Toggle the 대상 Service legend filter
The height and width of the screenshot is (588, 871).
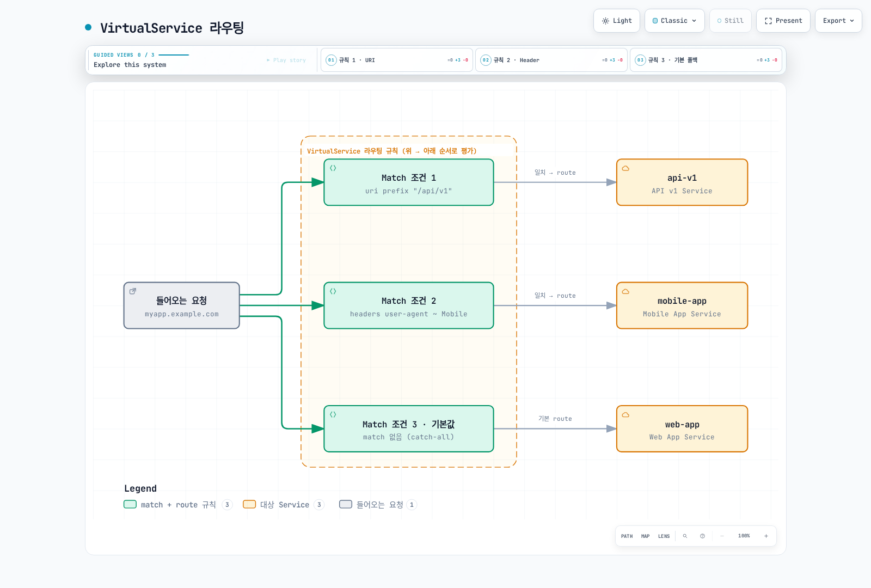coord(284,505)
